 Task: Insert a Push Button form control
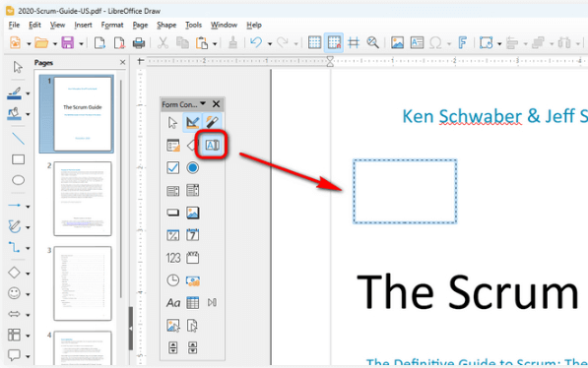point(173,213)
